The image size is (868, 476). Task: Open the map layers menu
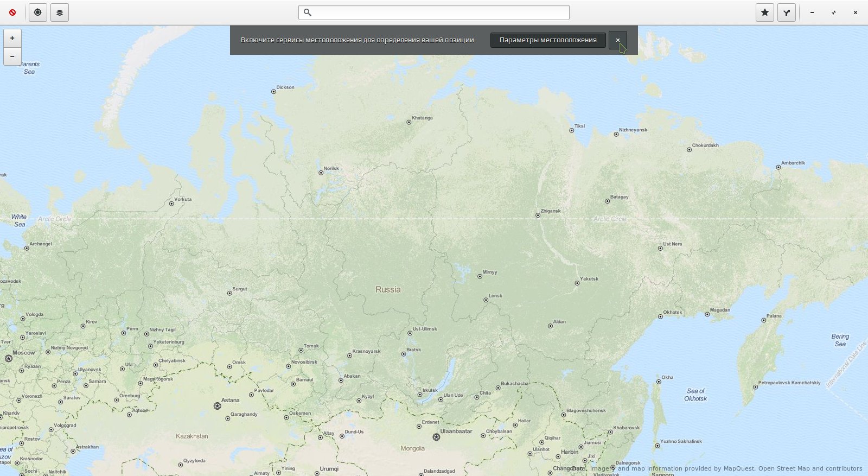[60, 12]
